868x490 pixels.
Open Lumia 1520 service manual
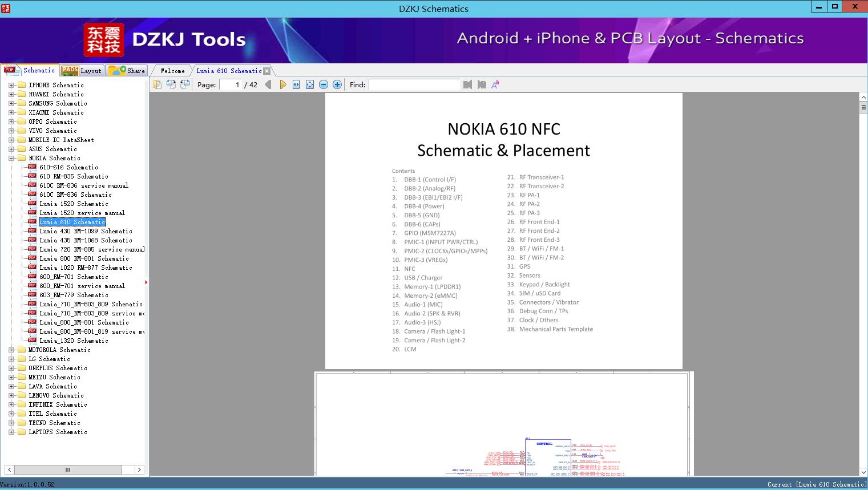pyautogui.click(x=82, y=213)
